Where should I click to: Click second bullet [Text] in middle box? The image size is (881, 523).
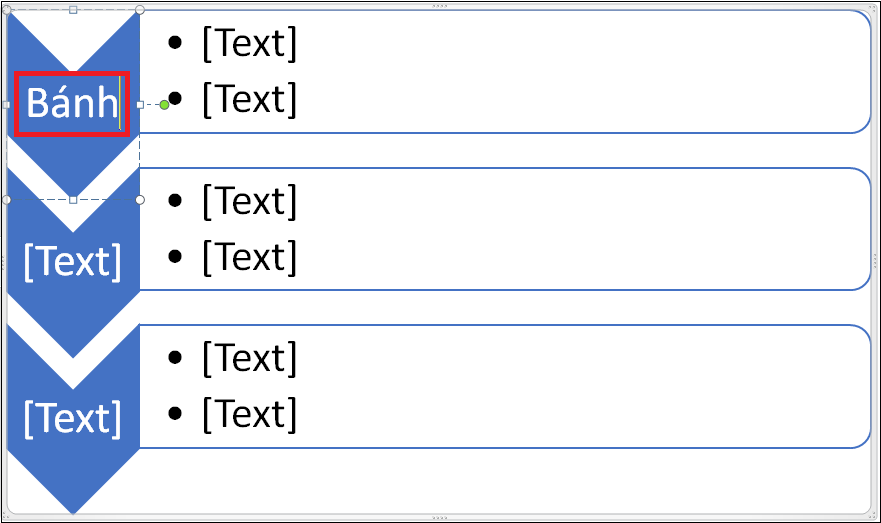(249, 257)
